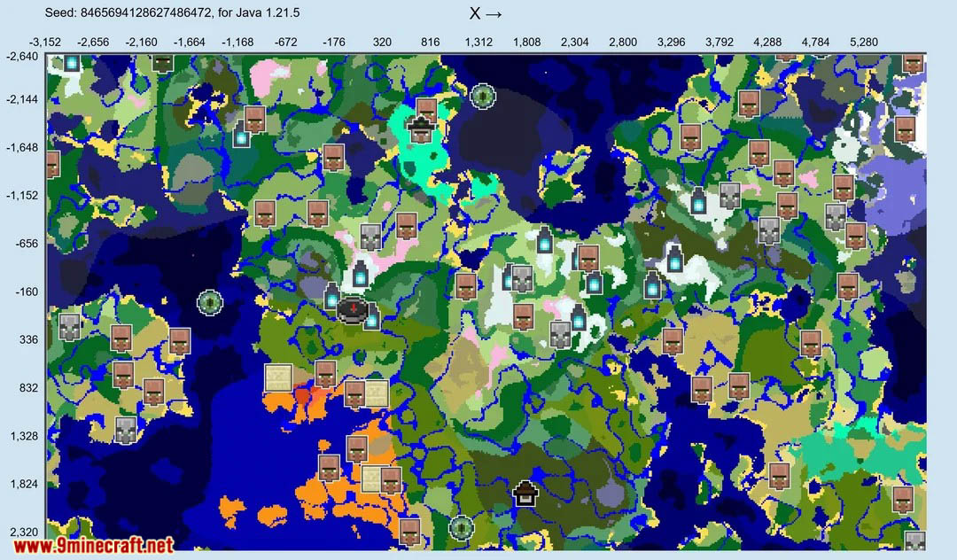This screenshot has height=560, width=957.
Task: Select the stronghold eye marker in the left deep ocean
Action: pyautogui.click(x=209, y=303)
